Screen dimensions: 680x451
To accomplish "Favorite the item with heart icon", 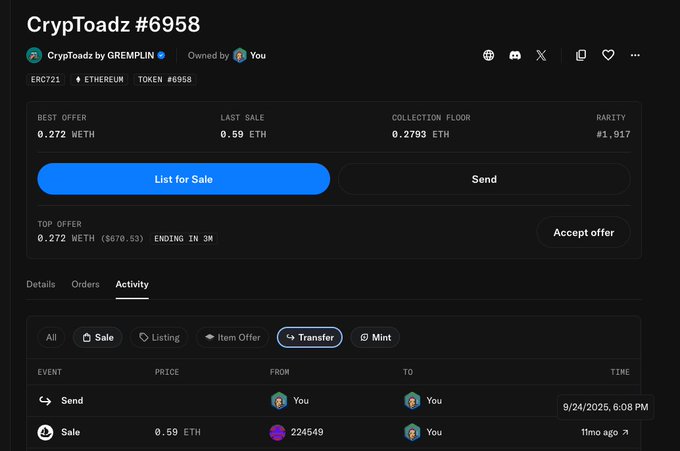I will 608,55.
